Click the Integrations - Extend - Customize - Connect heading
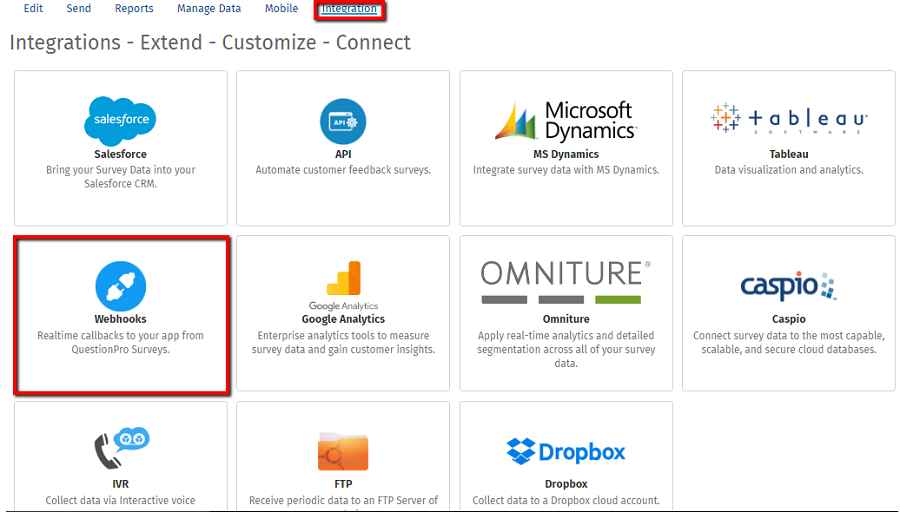The image size is (900, 512). click(x=210, y=42)
